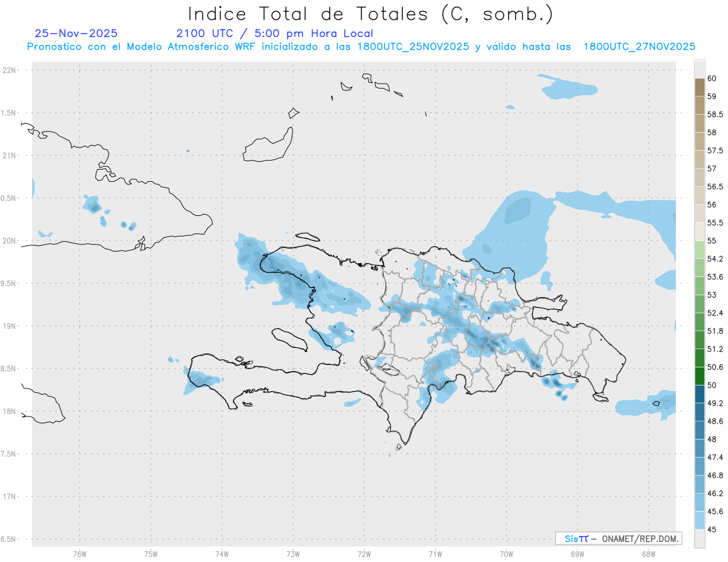Click the '57.5' value on the color scale
The height and width of the screenshot is (562, 728).
click(715, 150)
